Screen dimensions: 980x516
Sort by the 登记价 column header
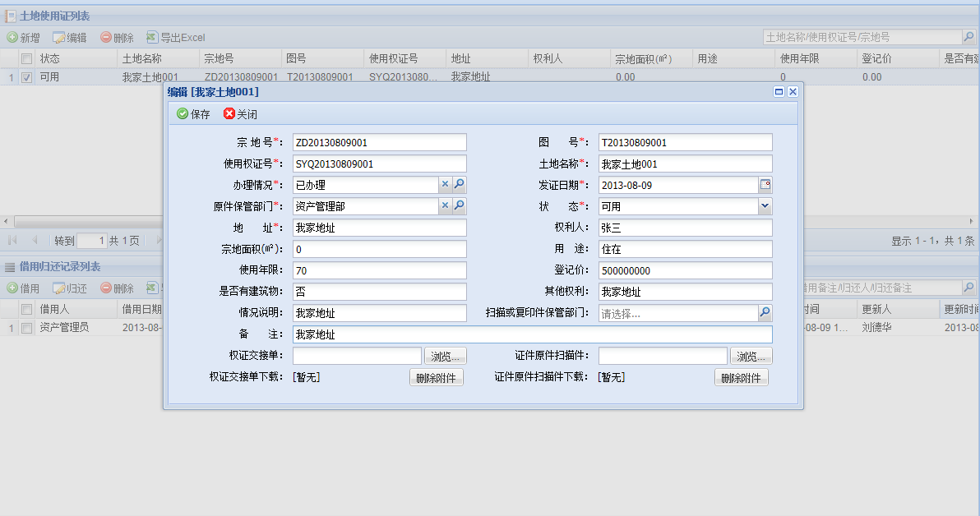(898, 58)
